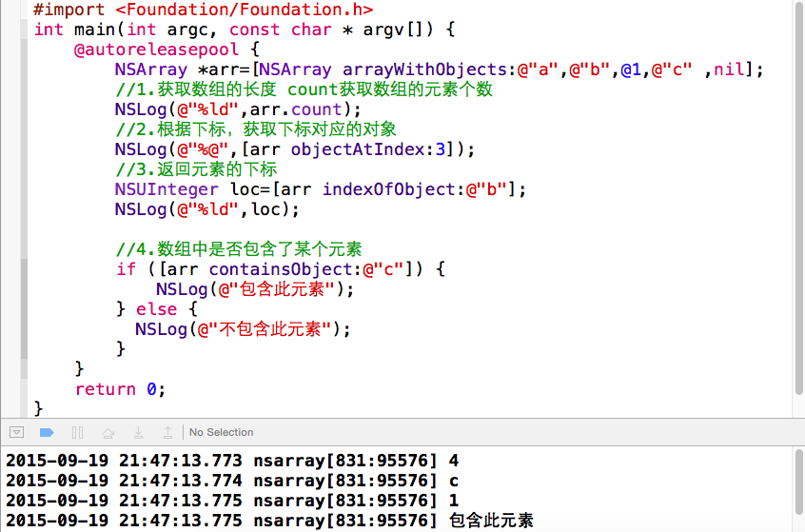Click the NSArray arrayWithObjects line
805x532 pixels.
[439, 69]
